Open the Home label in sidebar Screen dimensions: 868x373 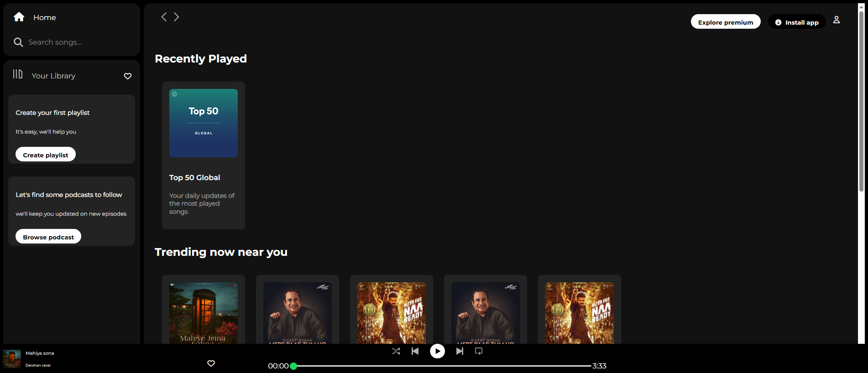(44, 17)
